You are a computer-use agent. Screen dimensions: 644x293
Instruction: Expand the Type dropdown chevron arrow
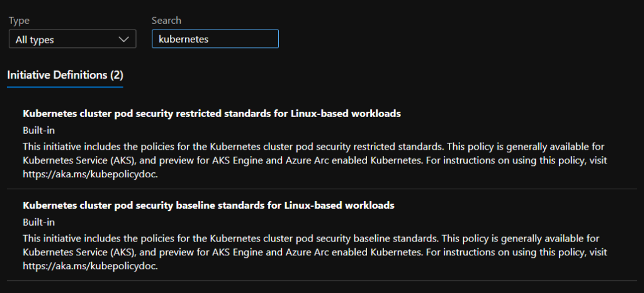(x=123, y=40)
